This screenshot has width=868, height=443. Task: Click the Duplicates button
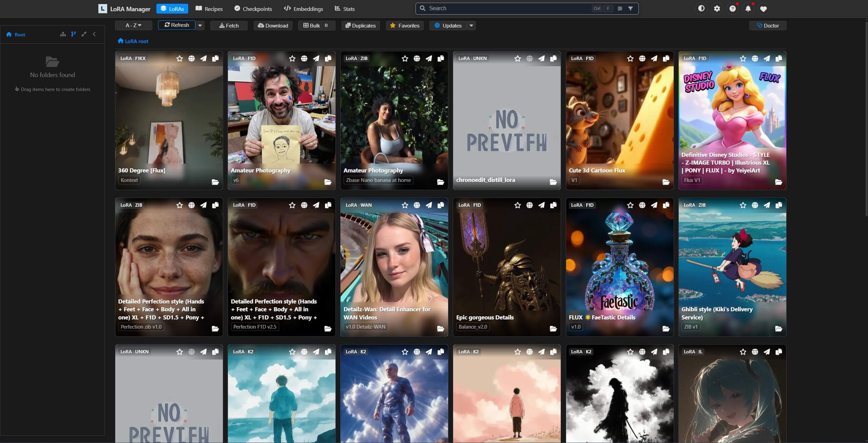[361, 25]
